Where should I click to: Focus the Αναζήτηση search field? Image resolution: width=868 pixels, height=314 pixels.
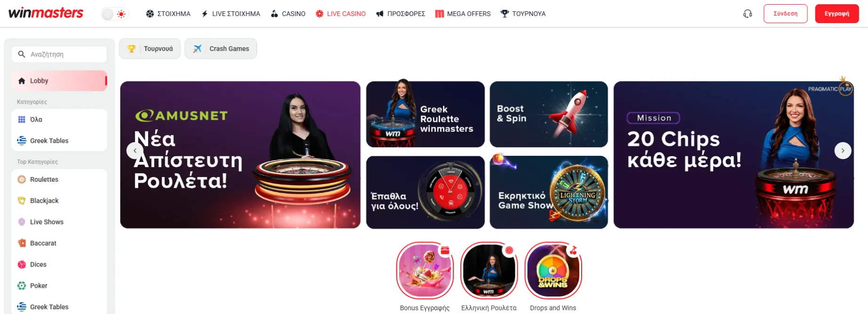(59, 54)
